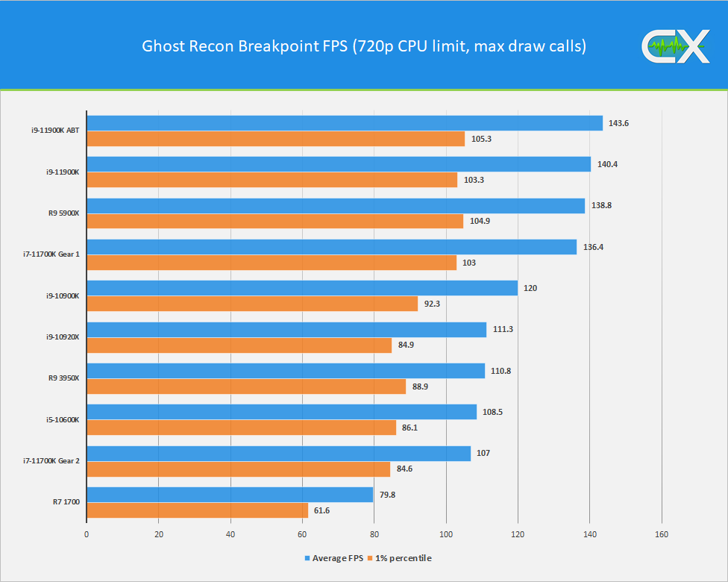The height and width of the screenshot is (582, 728).
Task: Select the x-axis tick label '60'
Action: [302, 535]
